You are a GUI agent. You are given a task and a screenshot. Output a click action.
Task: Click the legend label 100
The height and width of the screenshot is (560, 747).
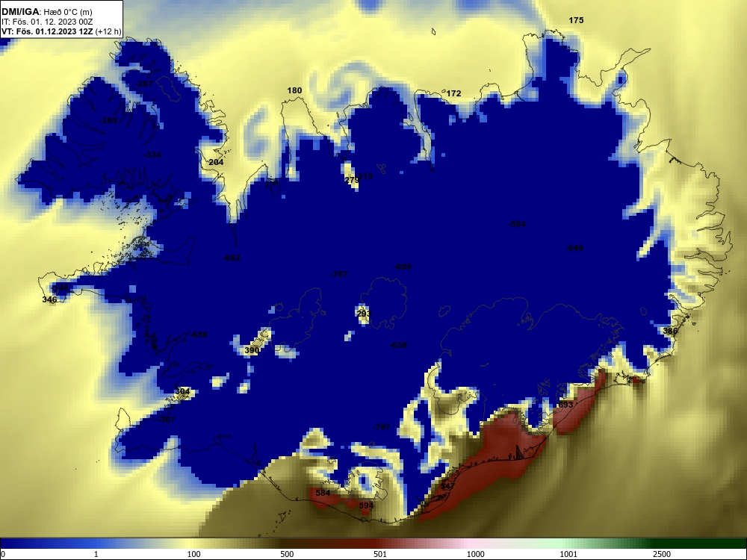(193, 554)
